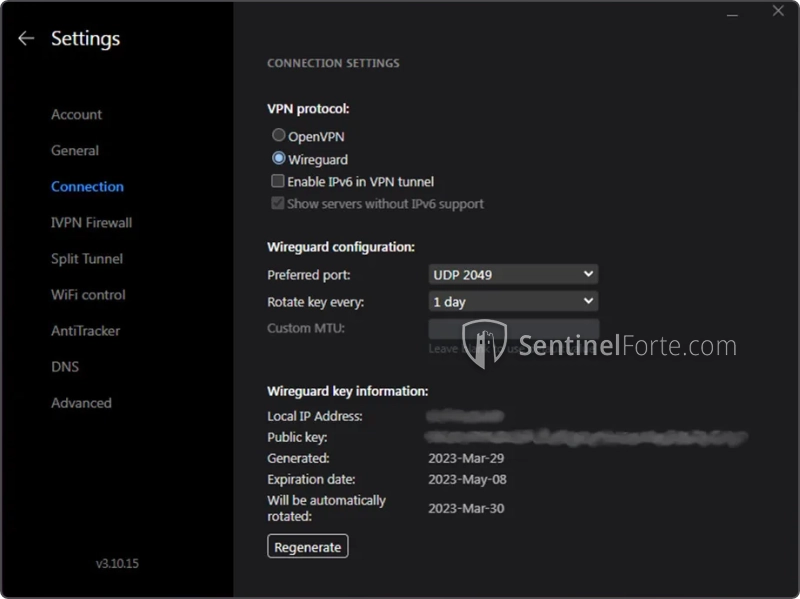The width and height of the screenshot is (800, 599).
Task: Click the Generated date 2023-Mar-29
Action: pyautogui.click(x=466, y=458)
